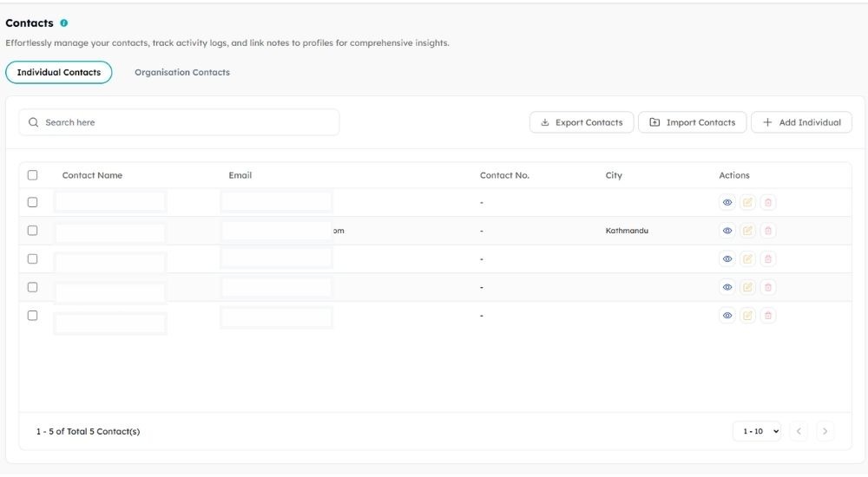Edit the fourth contact row

(x=747, y=287)
